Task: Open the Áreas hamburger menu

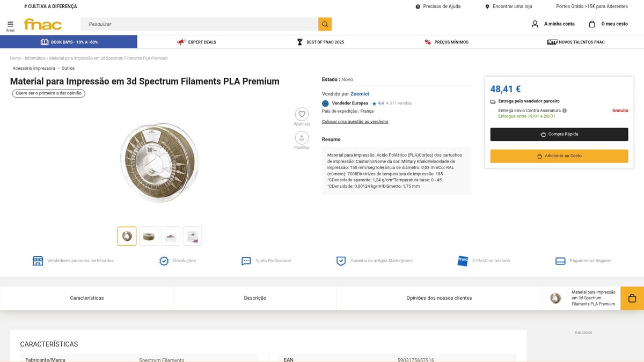Action: coord(10,24)
